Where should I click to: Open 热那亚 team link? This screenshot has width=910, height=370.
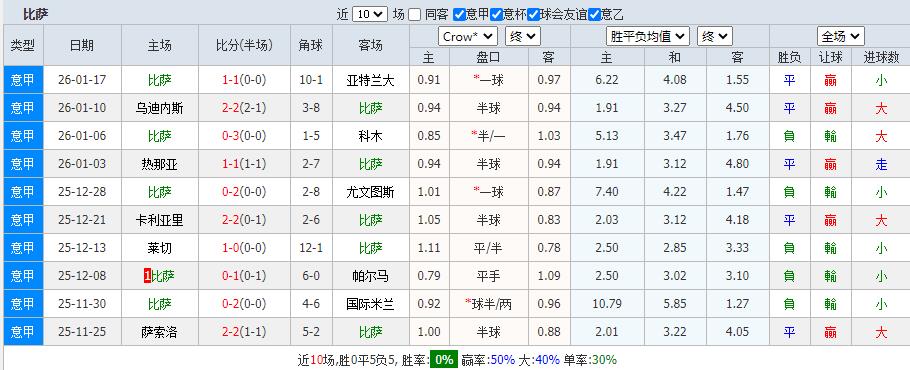160,164
